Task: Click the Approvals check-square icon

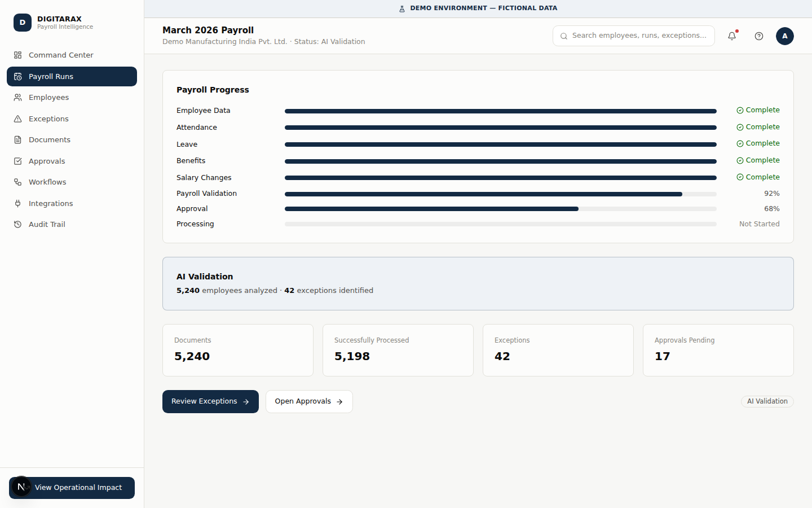Action: [x=18, y=161]
